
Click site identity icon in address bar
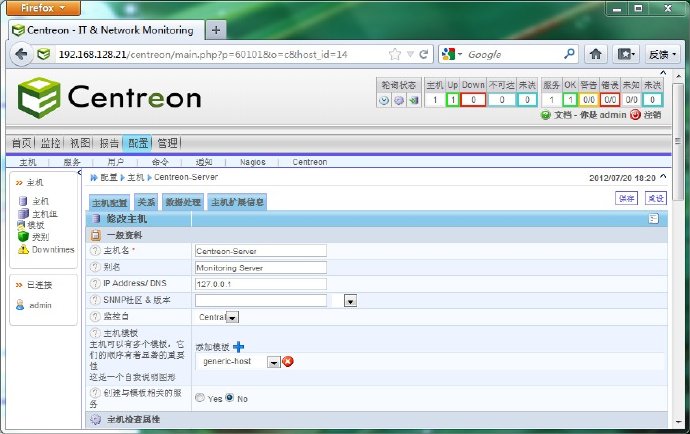[43, 54]
